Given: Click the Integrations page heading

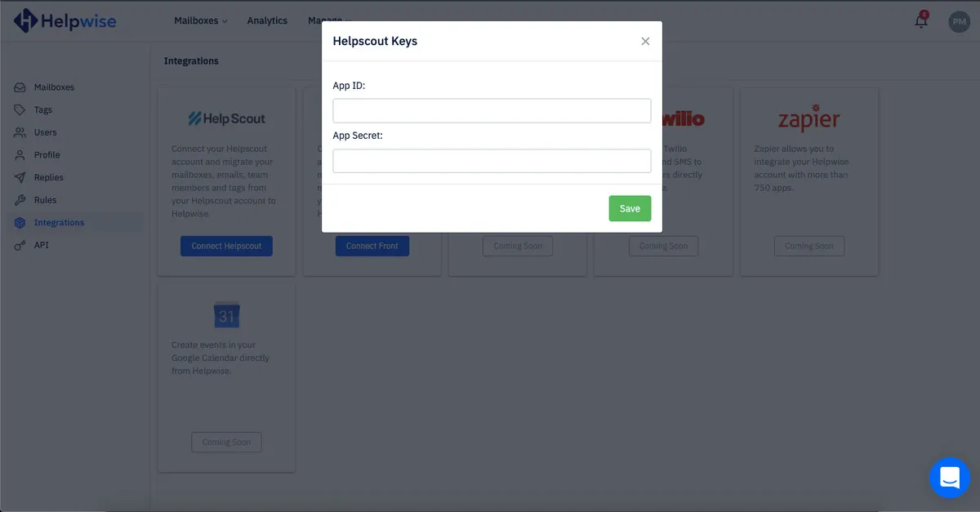Looking at the screenshot, I should click(191, 60).
